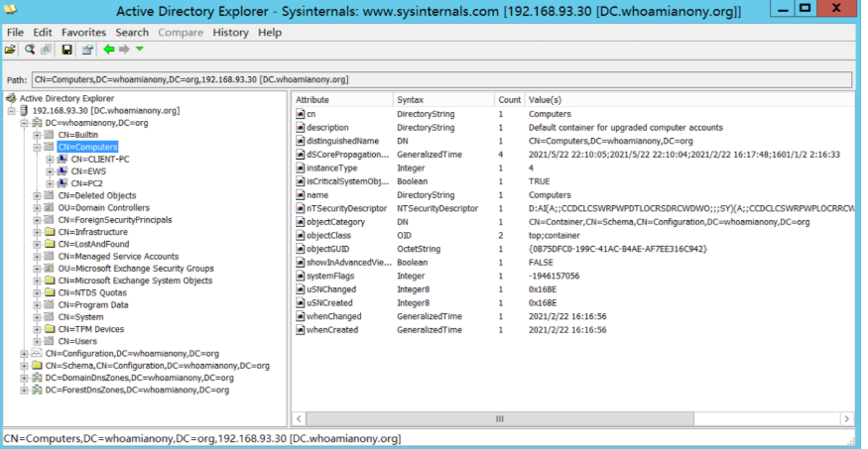Click the Save snapshot floppy disk icon
This screenshot has width=868, height=449.
pos(66,50)
